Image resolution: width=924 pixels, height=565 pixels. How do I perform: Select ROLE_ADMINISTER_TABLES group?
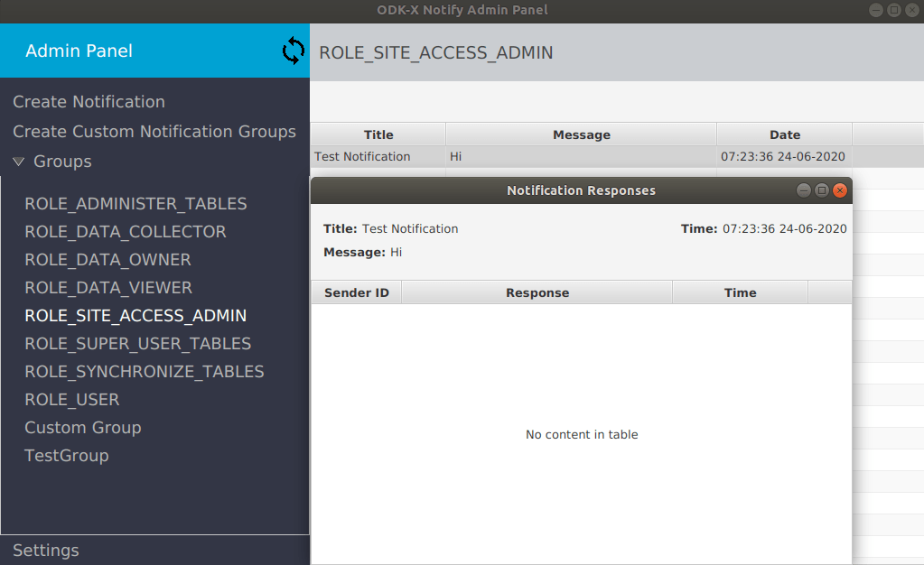pos(135,204)
